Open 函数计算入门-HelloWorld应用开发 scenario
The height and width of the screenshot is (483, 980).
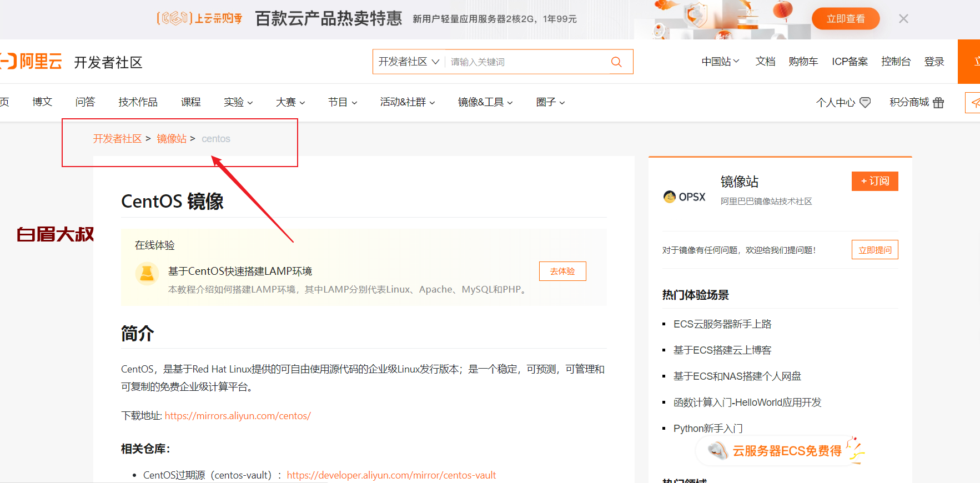pyautogui.click(x=747, y=402)
